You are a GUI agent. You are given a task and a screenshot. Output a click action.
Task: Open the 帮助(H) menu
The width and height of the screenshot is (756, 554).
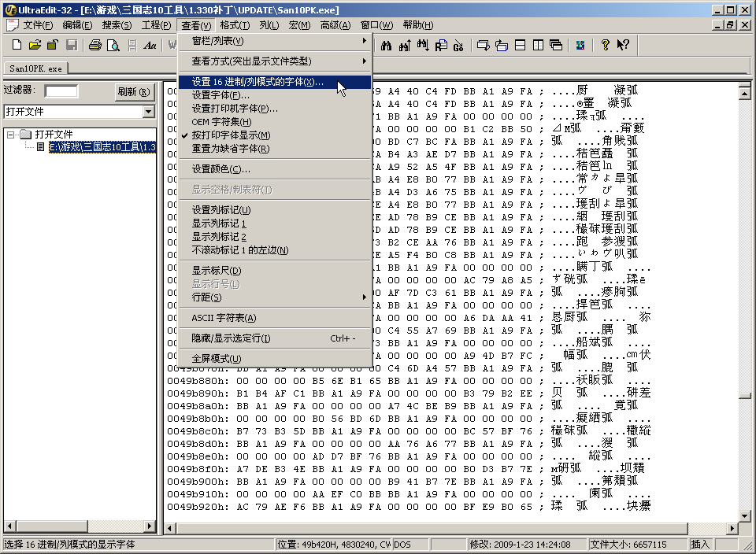pyautogui.click(x=418, y=25)
